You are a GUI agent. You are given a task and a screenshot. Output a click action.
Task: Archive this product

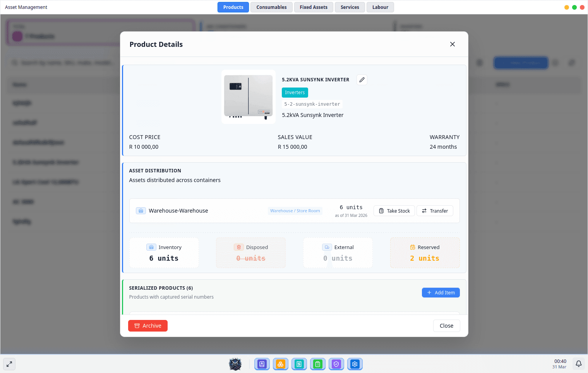coord(148,326)
